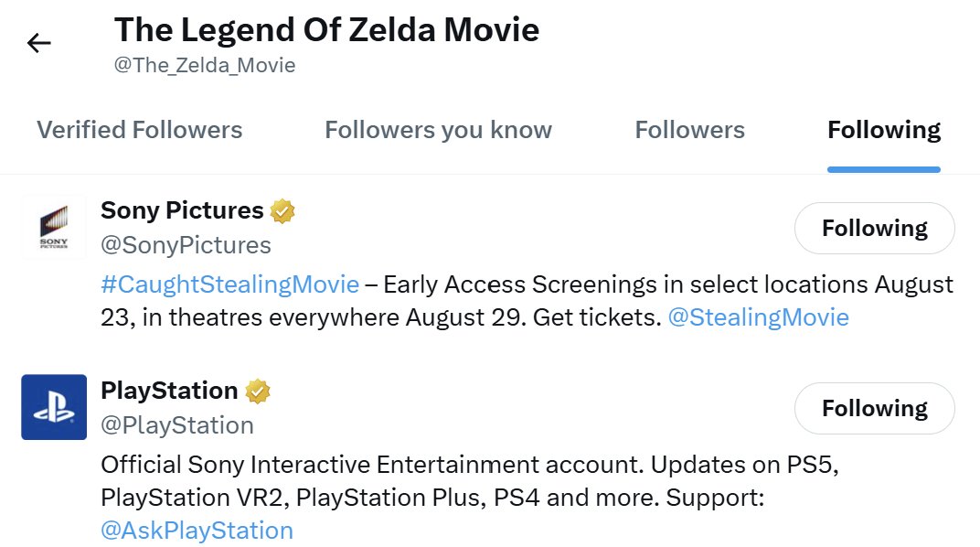Click the @The_Zelda_Movie handle text
Viewport: 980px width, 547px height.
tap(205, 66)
